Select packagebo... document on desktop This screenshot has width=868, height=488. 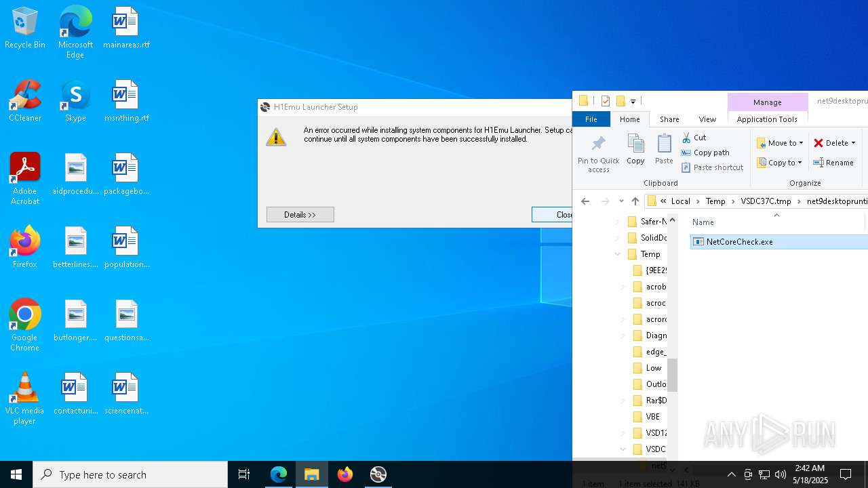point(126,175)
